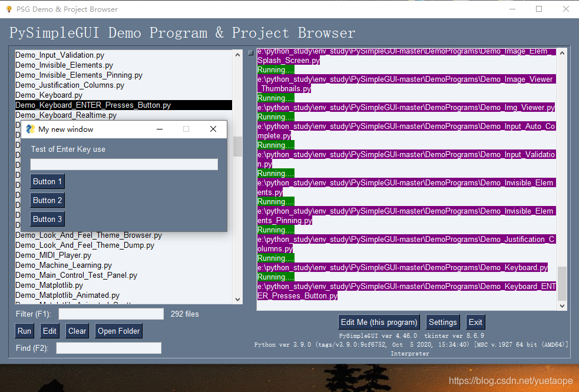
Task: Maximize the PSG Demo browser window
Action: point(539,9)
